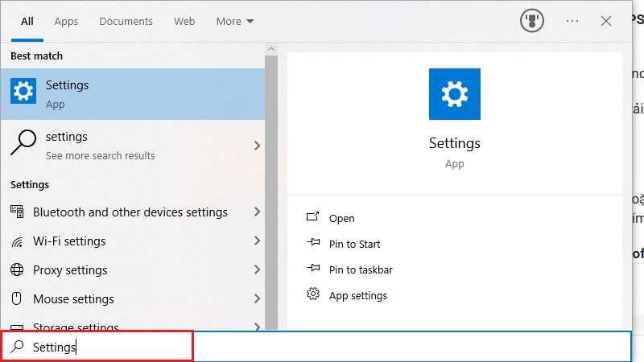Click the App settings gear icon

tap(313, 294)
